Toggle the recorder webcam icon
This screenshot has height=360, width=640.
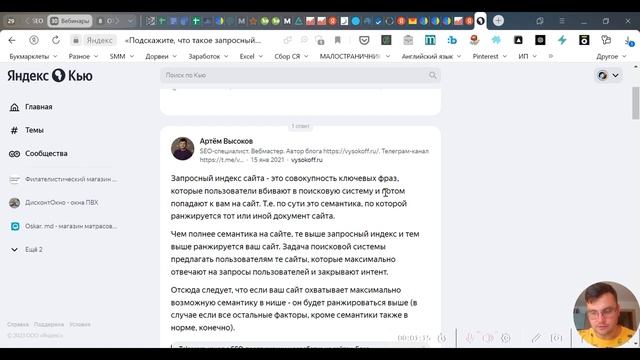[488, 338]
